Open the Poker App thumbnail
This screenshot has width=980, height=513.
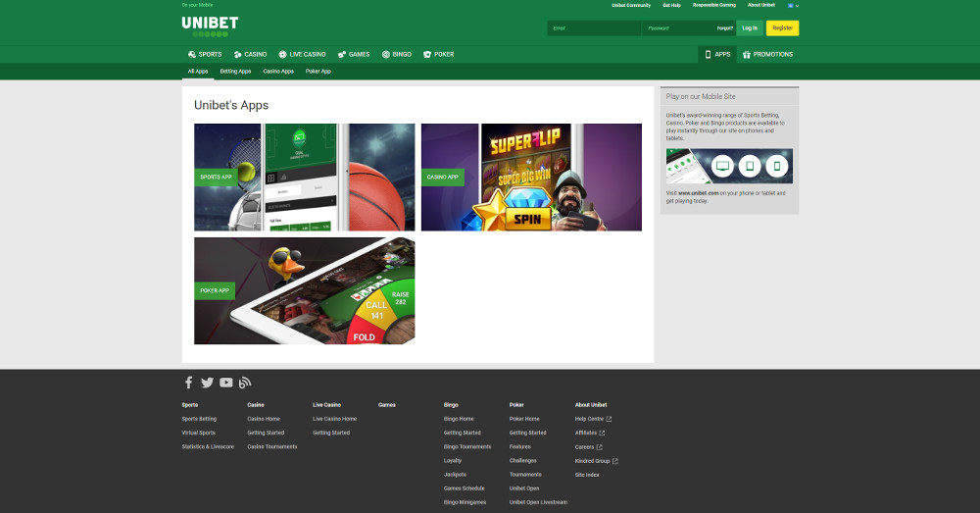coord(305,291)
